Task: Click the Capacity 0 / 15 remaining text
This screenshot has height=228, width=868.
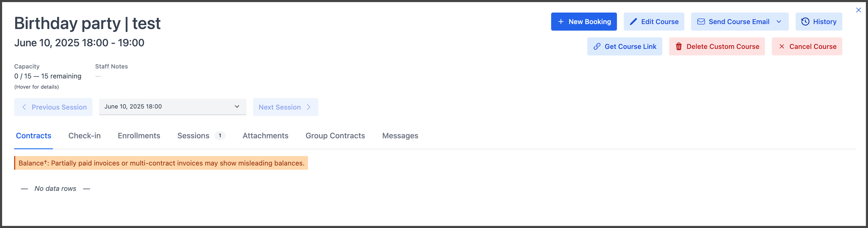Action: pos(47,76)
